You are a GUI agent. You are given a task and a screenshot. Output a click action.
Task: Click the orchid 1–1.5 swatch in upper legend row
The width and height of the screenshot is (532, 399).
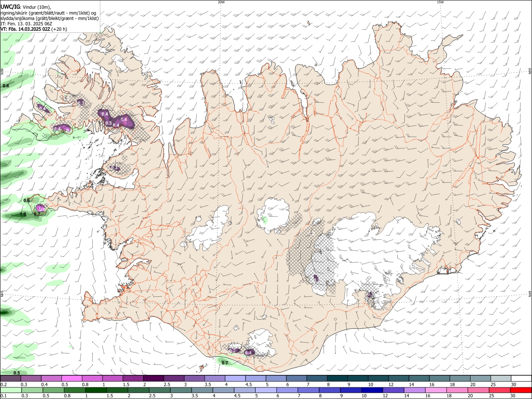pyautogui.click(x=113, y=379)
